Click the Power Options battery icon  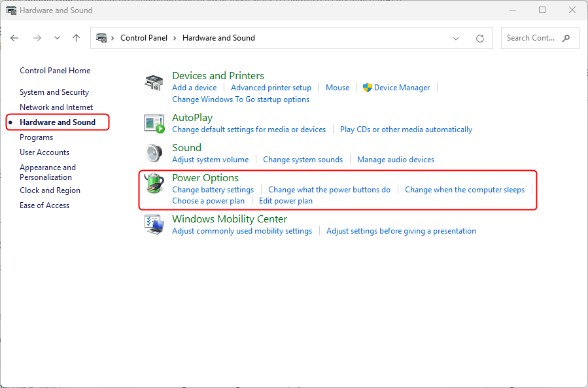click(154, 183)
